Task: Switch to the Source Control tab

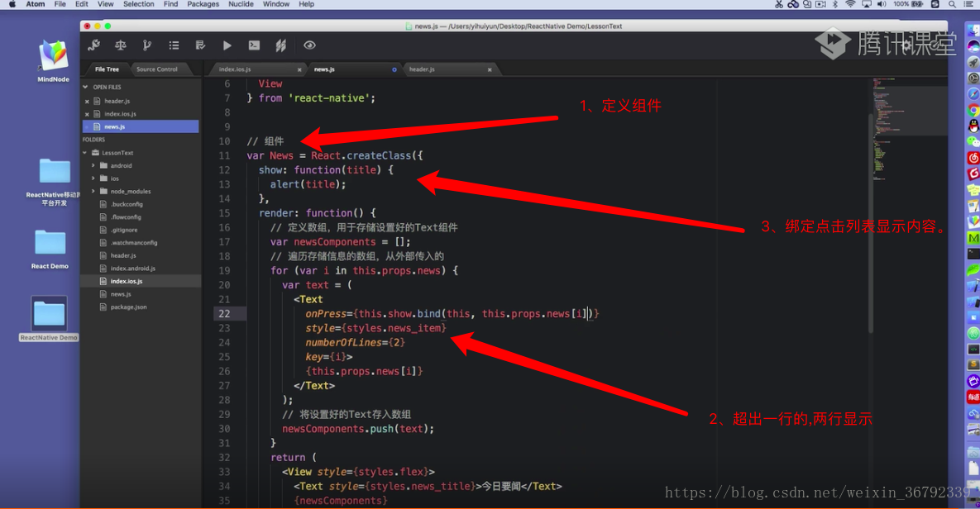Action: [157, 69]
